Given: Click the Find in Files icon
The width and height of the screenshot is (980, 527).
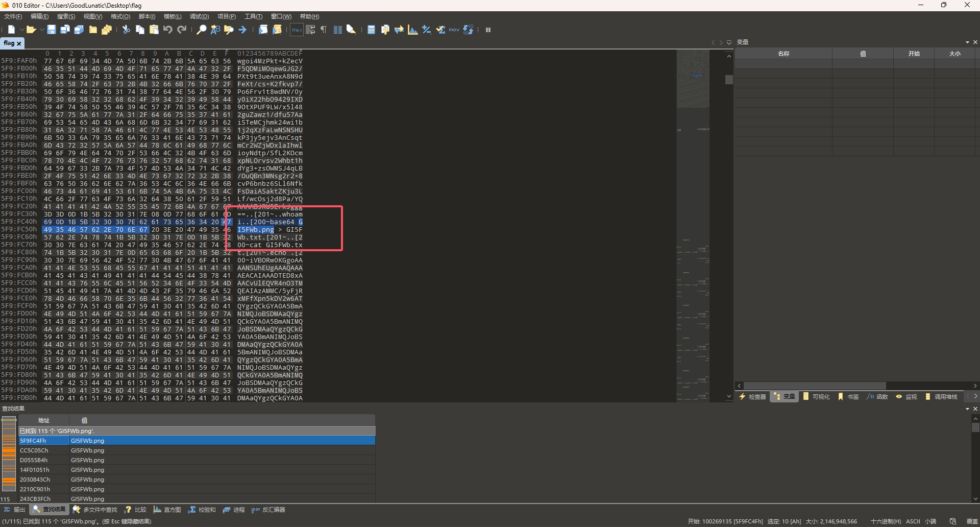Looking at the screenshot, I should tap(229, 30).
